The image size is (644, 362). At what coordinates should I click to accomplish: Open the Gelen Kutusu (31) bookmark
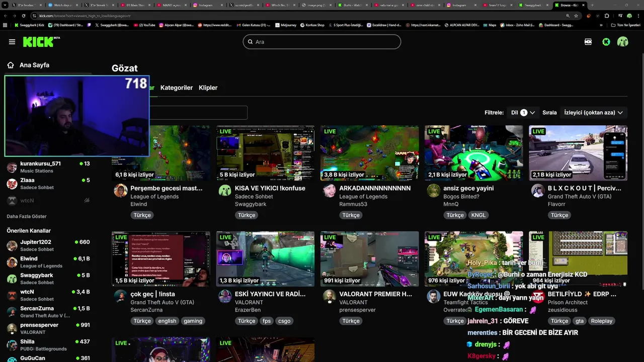click(x=253, y=25)
